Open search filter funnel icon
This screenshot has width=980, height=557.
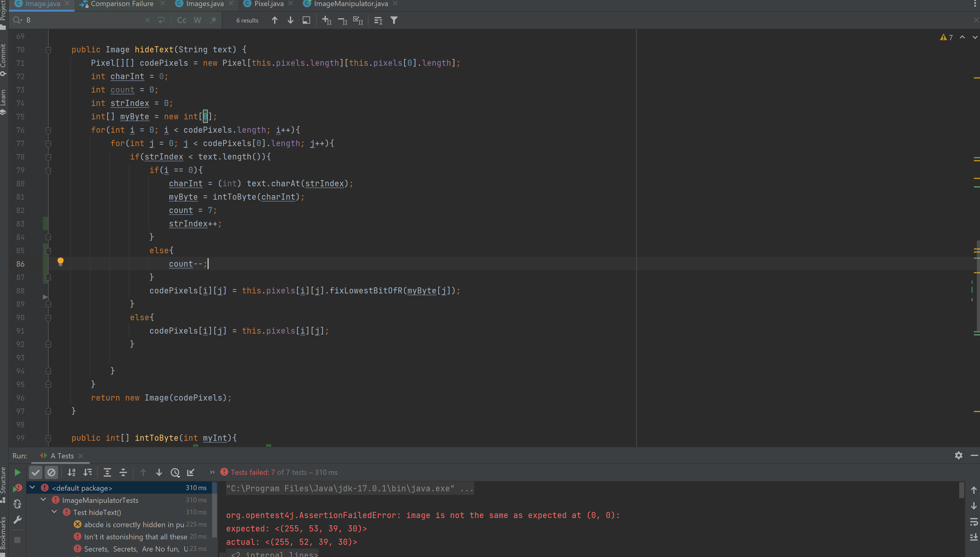394,20
